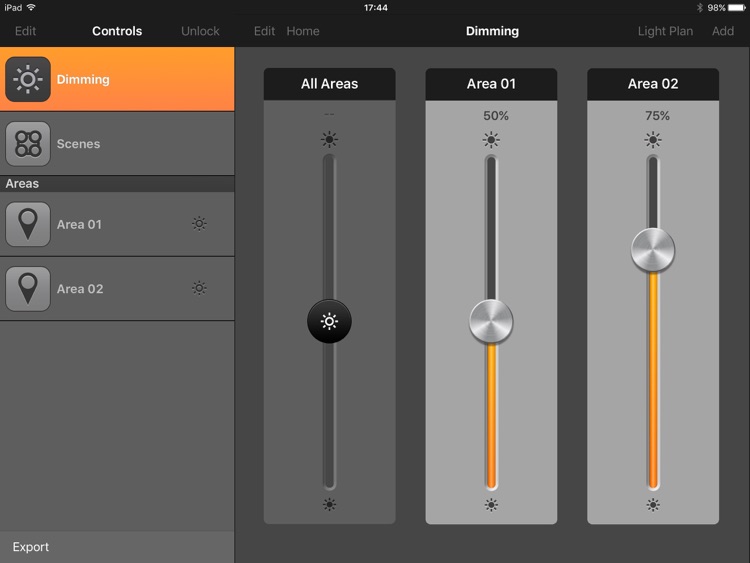Tap the battery indicator icon
750x563 pixels.
737,8
